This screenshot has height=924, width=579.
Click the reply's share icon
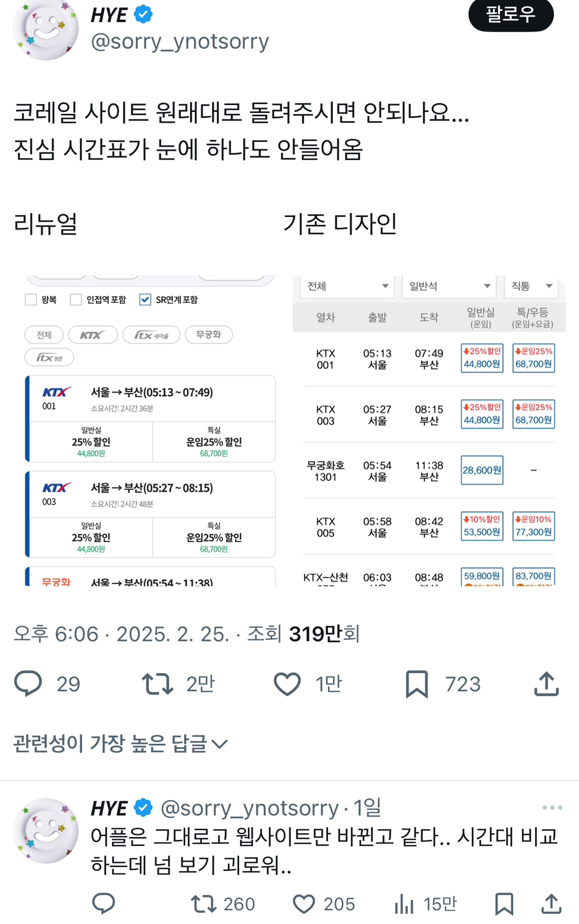point(550,904)
